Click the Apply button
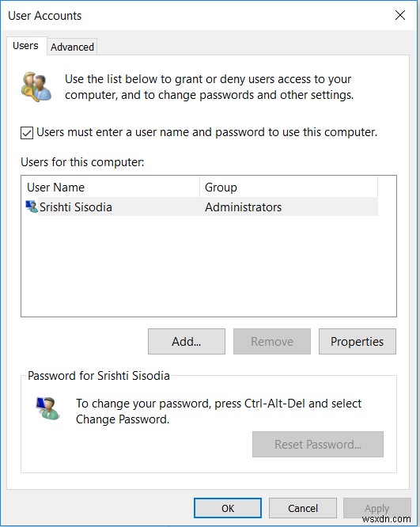420x527 pixels. click(x=377, y=508)
